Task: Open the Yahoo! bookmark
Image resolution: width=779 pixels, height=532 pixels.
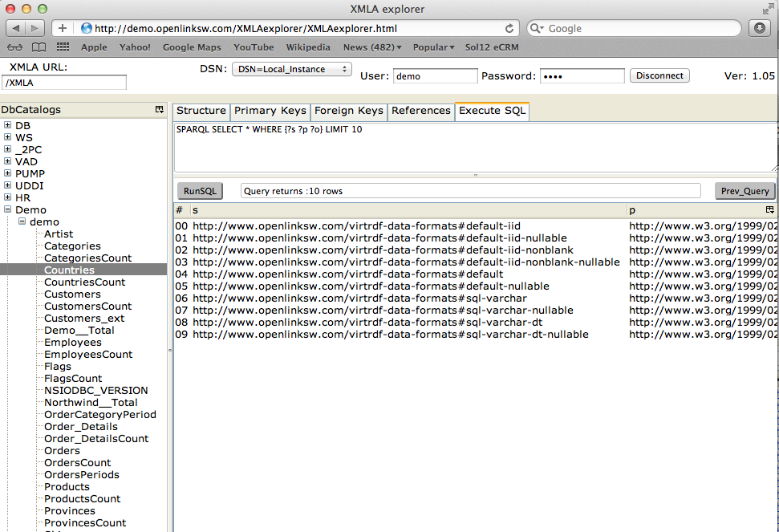Action: coord(135,47)
